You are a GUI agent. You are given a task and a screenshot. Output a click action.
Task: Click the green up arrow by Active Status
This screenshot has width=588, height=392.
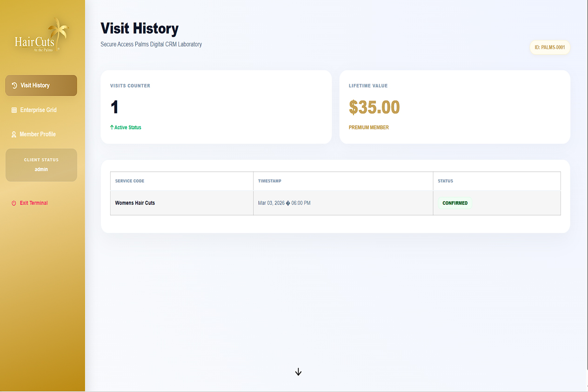click(112, 127)
